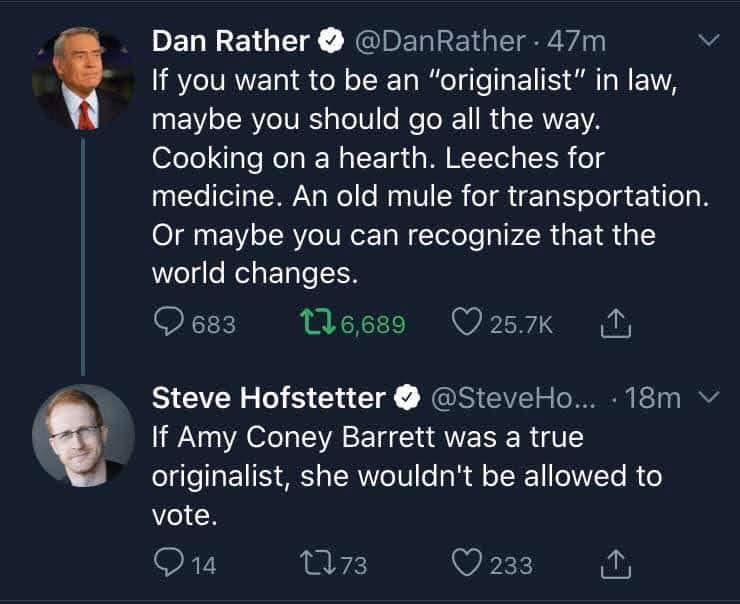
Task: Like Steve Hofstetter's tweet
Action: [466, 564]
